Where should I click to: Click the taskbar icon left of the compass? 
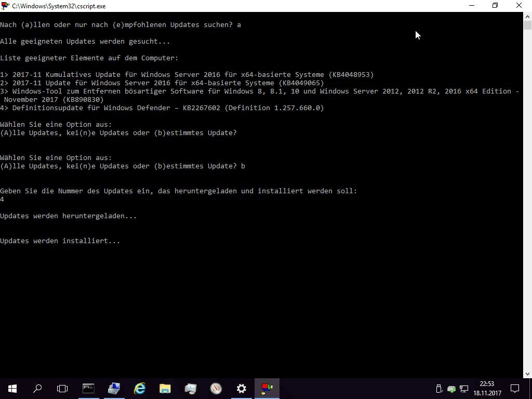pyautogui.click(x=191, y=388)
